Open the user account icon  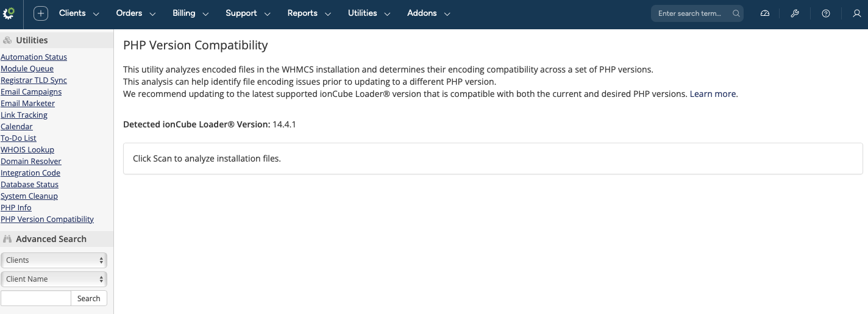(x=856, y=13)
